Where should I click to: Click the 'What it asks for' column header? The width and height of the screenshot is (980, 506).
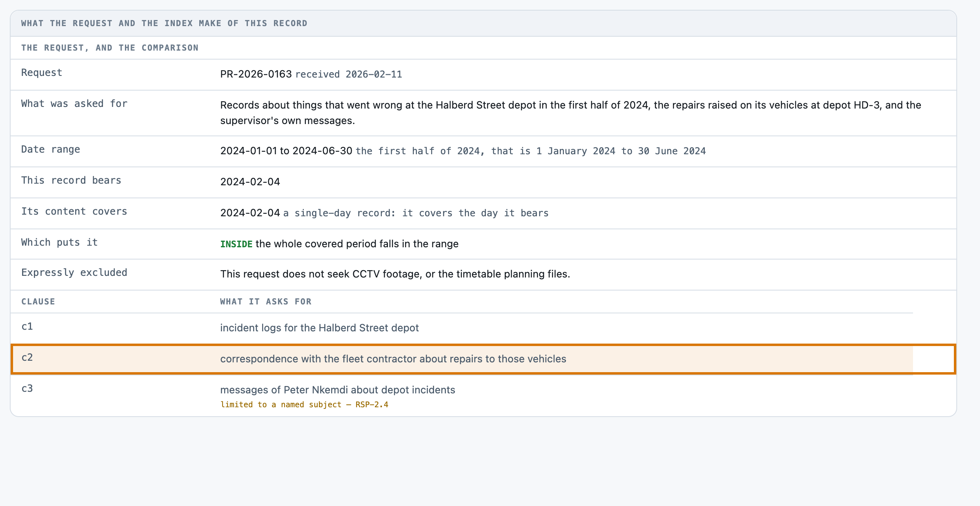[266, 302]
